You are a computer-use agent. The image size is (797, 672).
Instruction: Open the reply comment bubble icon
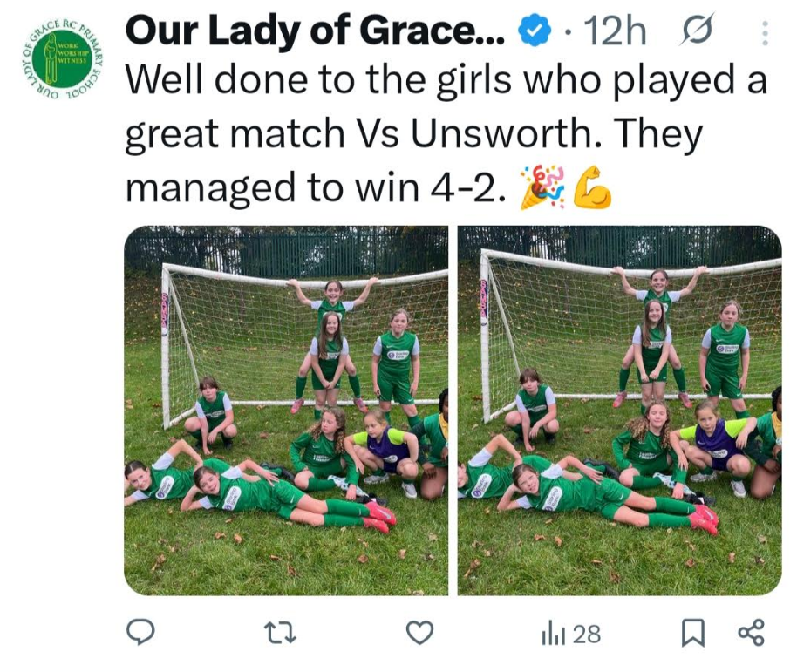pos(140,633)
